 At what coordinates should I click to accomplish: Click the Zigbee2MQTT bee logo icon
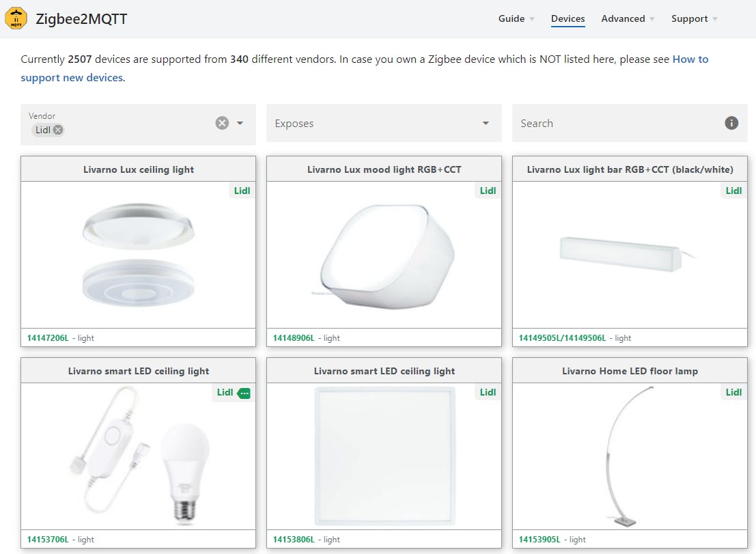coord(16,19)
